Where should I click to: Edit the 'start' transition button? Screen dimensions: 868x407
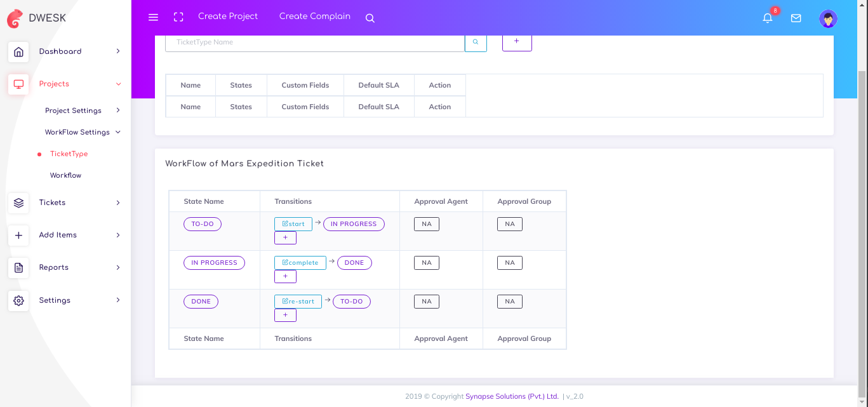(x=293, y=224)
